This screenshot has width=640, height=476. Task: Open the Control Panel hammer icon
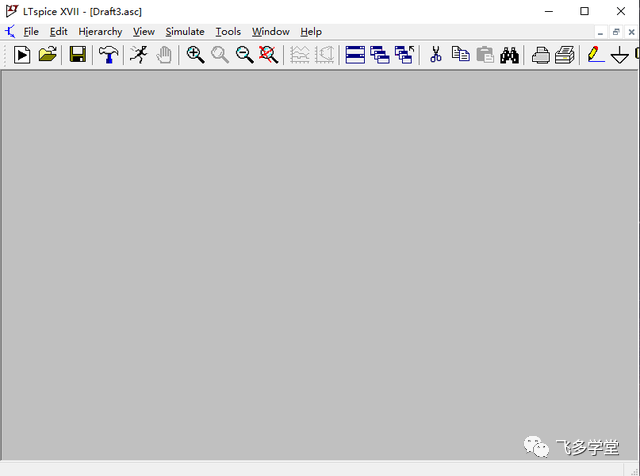109,55
